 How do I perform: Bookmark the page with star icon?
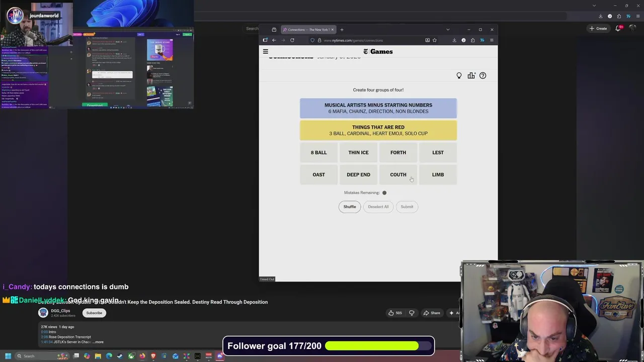(x=435, y=40)
